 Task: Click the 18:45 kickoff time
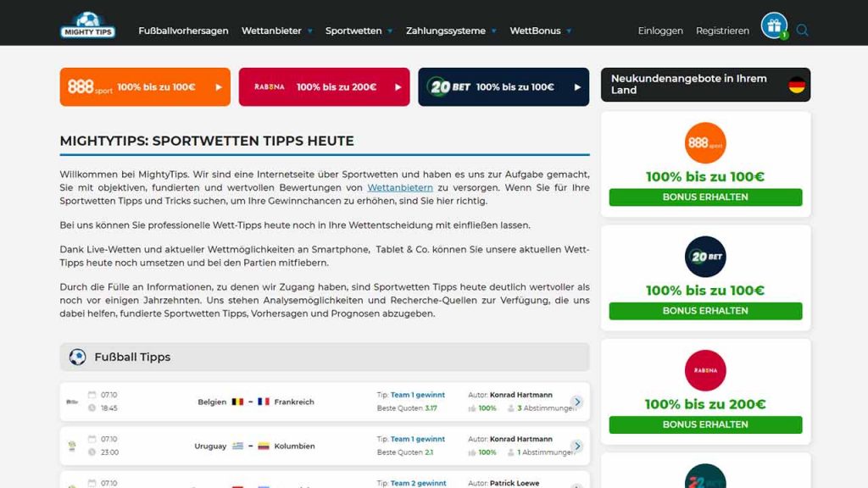click(x=109, y=408)
